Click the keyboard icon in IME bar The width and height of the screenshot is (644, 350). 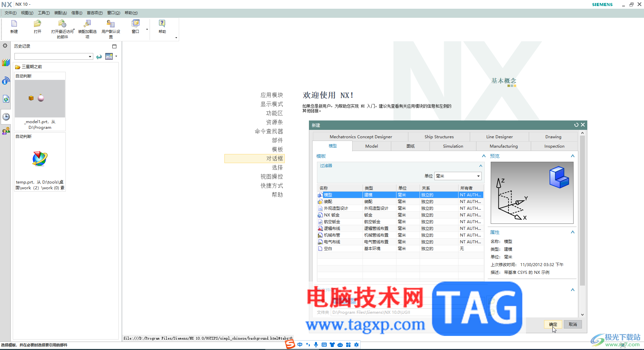coord(324,345)
